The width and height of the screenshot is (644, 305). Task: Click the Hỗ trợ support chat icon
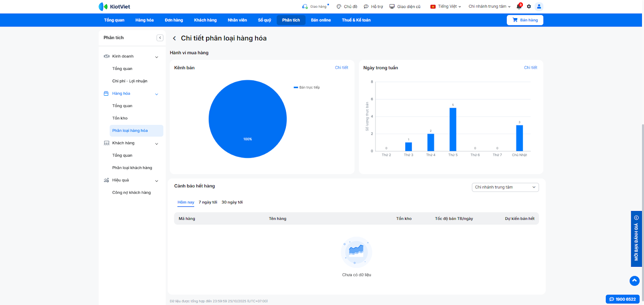pyautogui.click(x=366, y=6)
